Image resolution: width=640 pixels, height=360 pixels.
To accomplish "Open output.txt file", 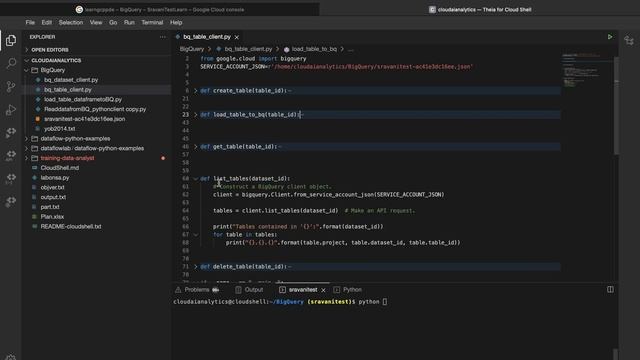I will point(53,198).
